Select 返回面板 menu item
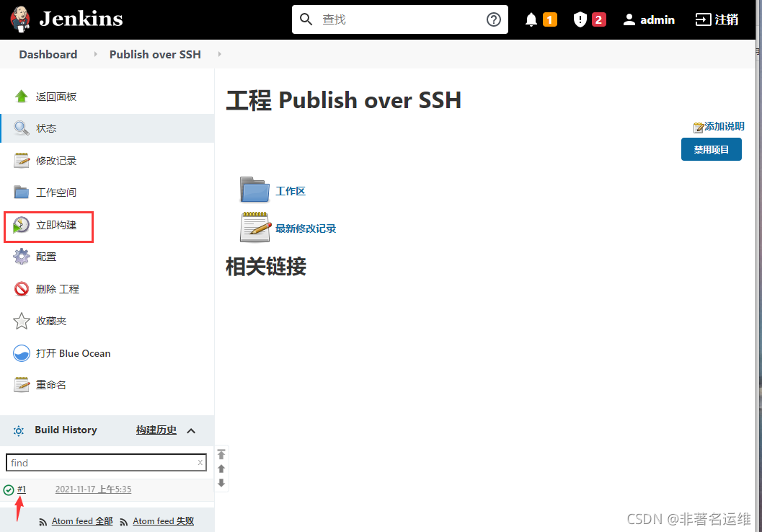The image size is (762, 532). (56, 97)
